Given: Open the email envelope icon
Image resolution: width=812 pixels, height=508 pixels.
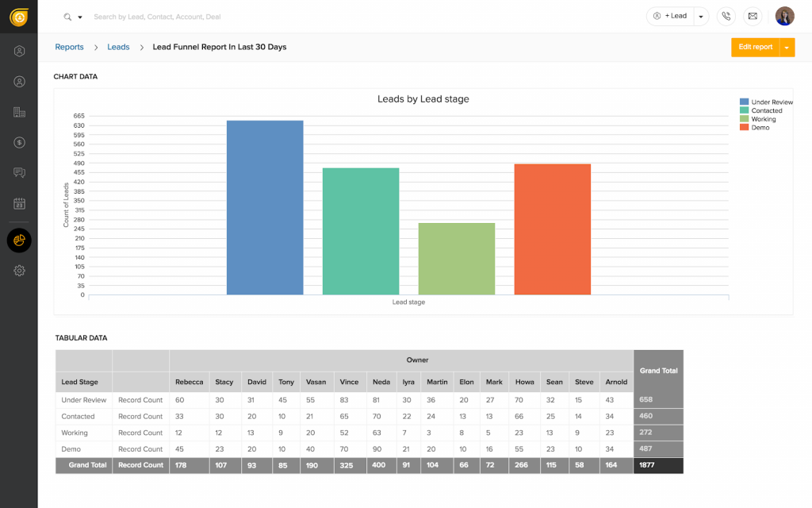Looking at the screenshot, I should pos(753,15).
